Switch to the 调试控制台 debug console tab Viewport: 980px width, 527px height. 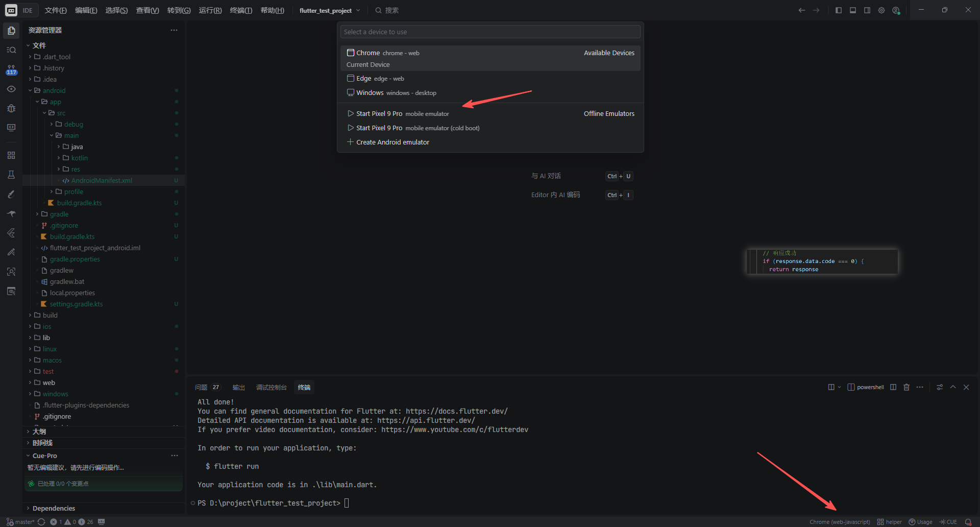point(272,387)
